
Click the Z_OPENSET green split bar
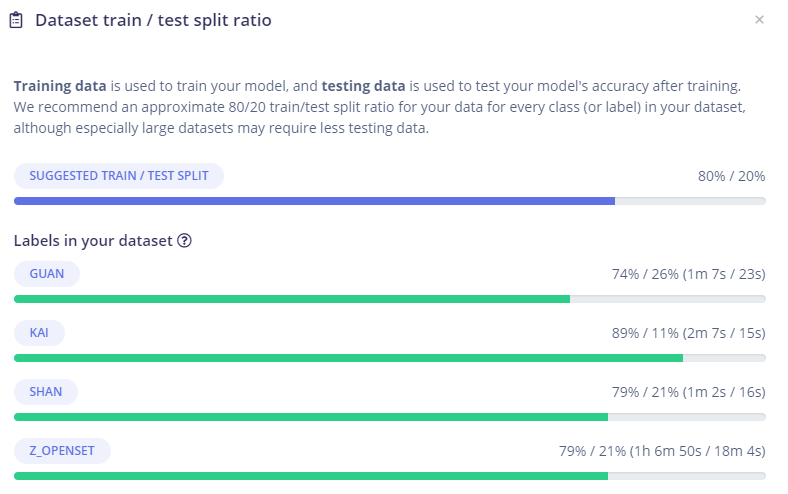click(x=310, y=476)
